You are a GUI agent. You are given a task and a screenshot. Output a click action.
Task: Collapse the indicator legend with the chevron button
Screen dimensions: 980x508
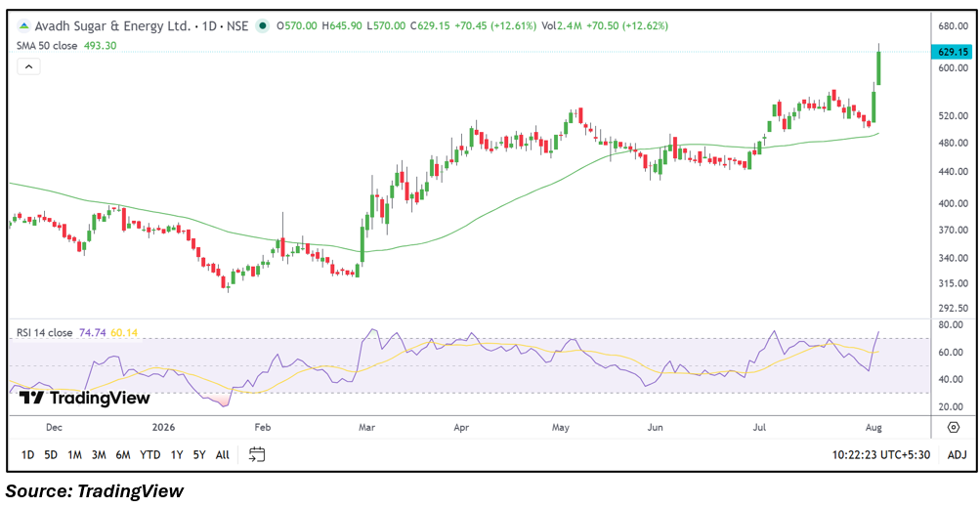pos(28,66)
